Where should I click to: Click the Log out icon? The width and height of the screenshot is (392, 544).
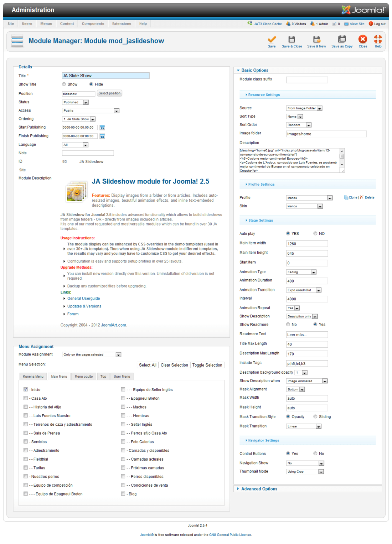(371, 24)
